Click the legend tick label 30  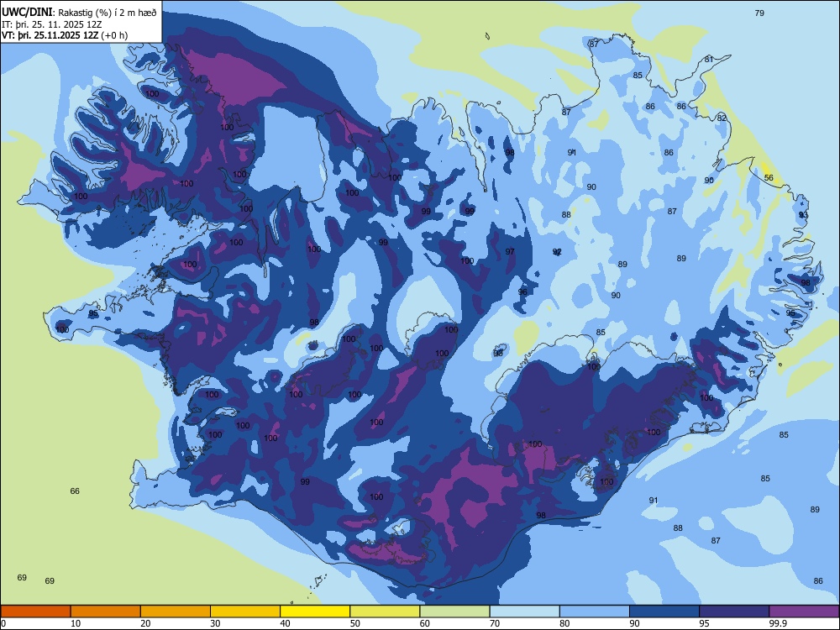pos(215,623)
